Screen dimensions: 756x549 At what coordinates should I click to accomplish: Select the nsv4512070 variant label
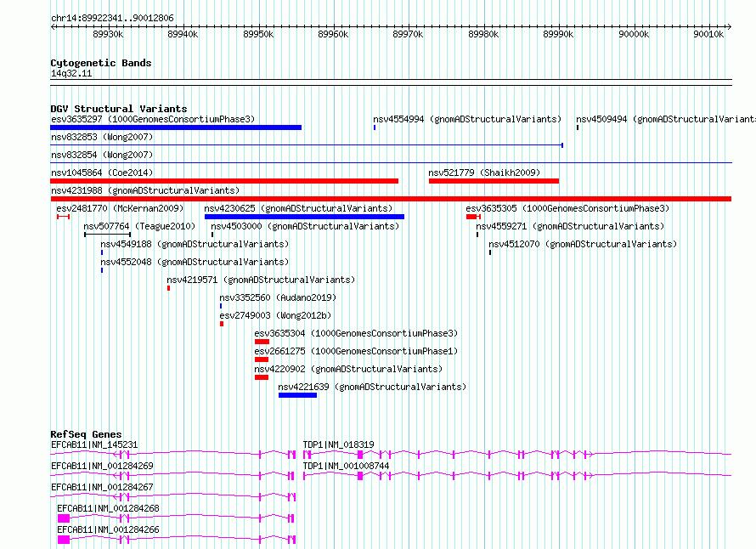click(583, 244)
